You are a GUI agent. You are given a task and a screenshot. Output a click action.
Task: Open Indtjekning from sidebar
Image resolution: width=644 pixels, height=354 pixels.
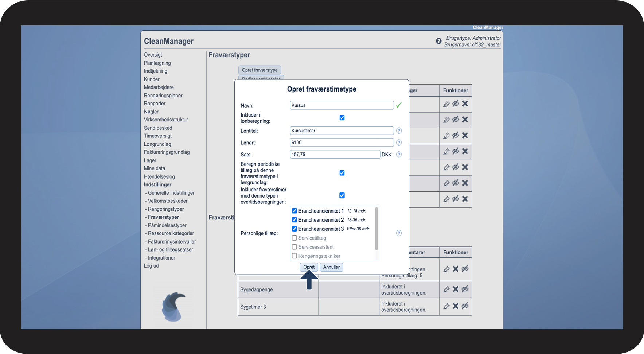click(156, 71)
